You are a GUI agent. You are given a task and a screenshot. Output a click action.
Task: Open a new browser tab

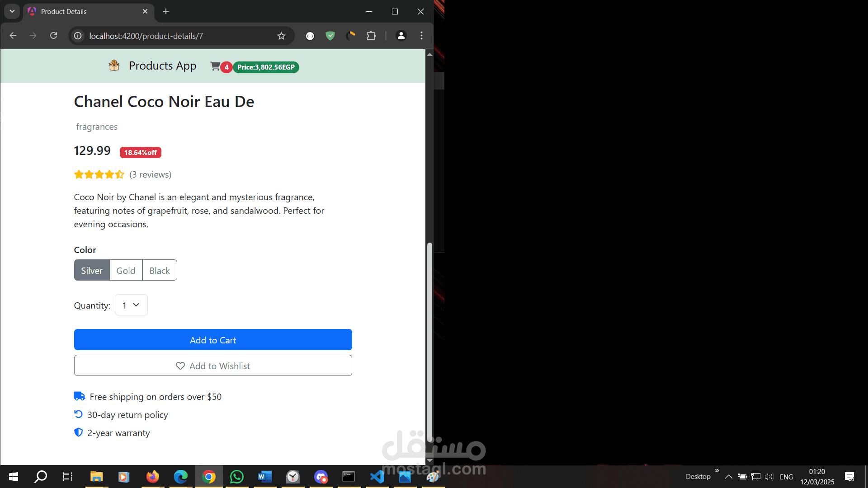coord(166,11)
